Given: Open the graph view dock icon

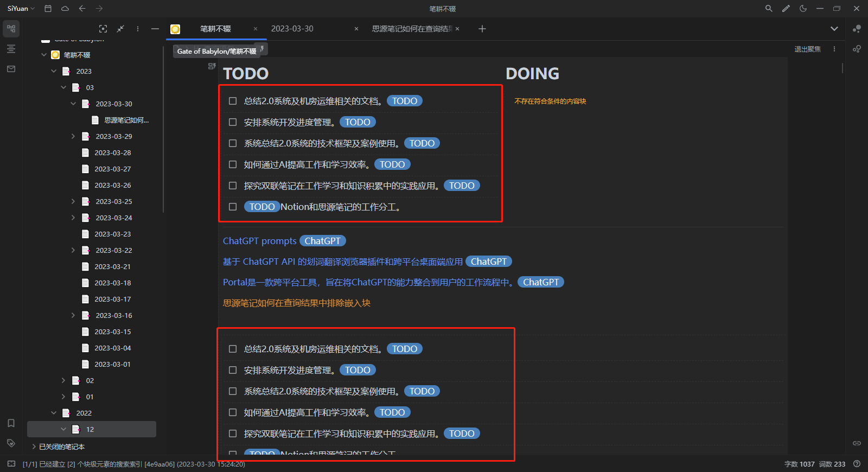Looking at the screenshot, I should click(x=857, y=29).
